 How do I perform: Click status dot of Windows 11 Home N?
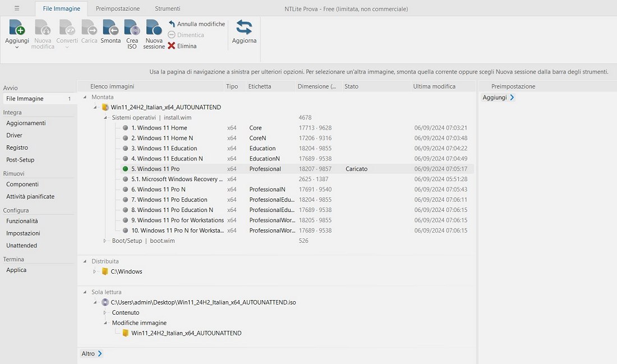(x=126, y=138)
